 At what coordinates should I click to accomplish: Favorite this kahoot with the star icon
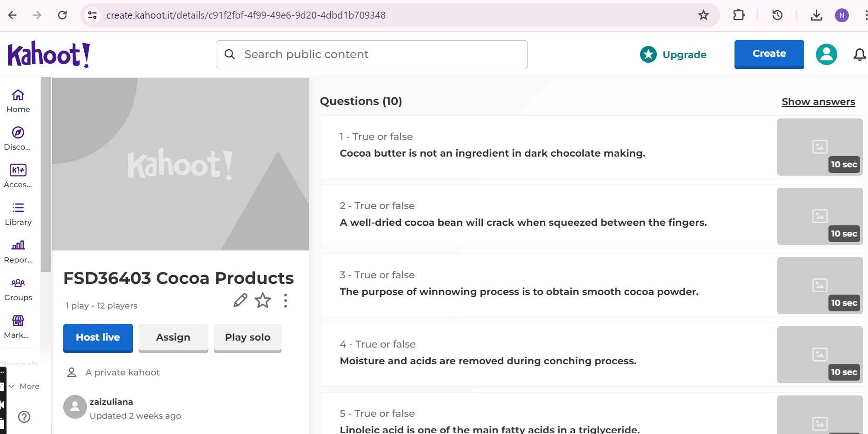pos(263,301)
